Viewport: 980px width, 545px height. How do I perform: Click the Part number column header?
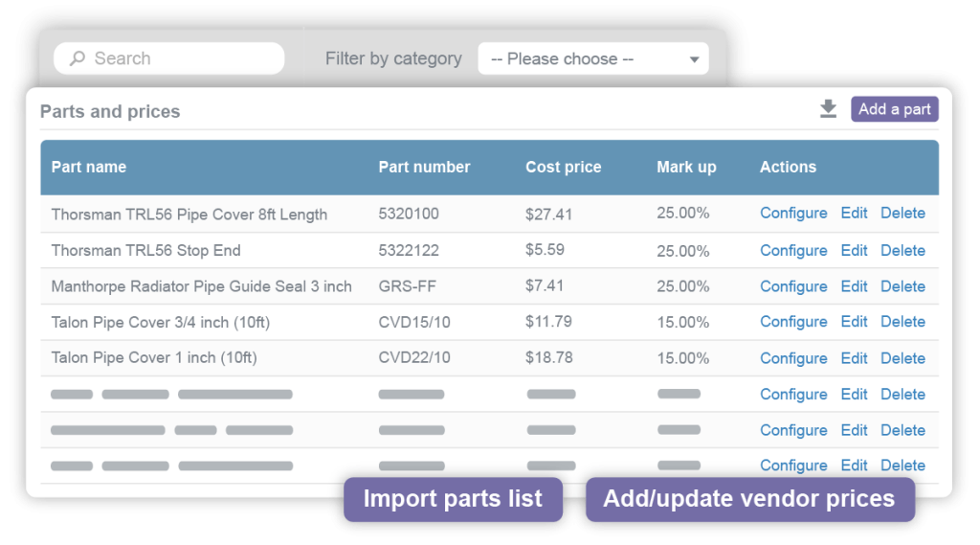point(424,167)
